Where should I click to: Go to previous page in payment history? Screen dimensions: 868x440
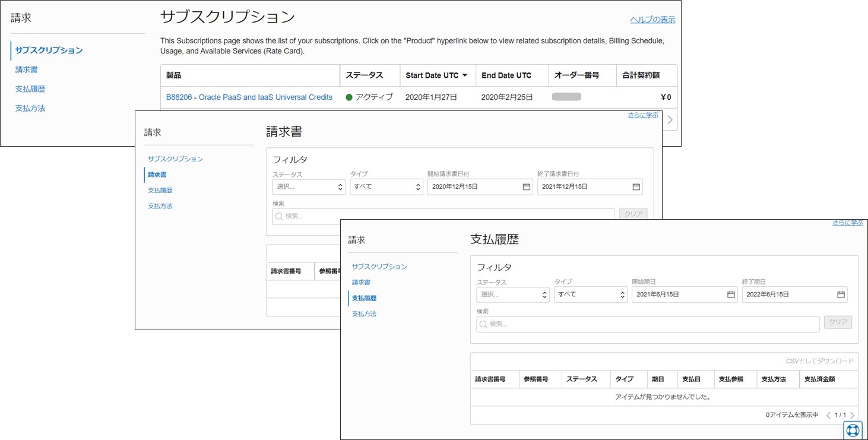(x=829, y=415)
